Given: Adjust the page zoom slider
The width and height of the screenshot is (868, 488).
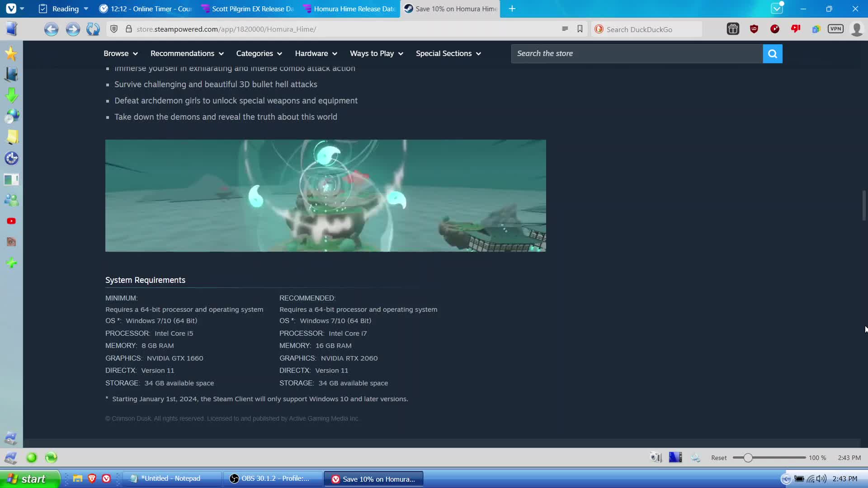Looking at the screenshot, I should pos(748,458).
